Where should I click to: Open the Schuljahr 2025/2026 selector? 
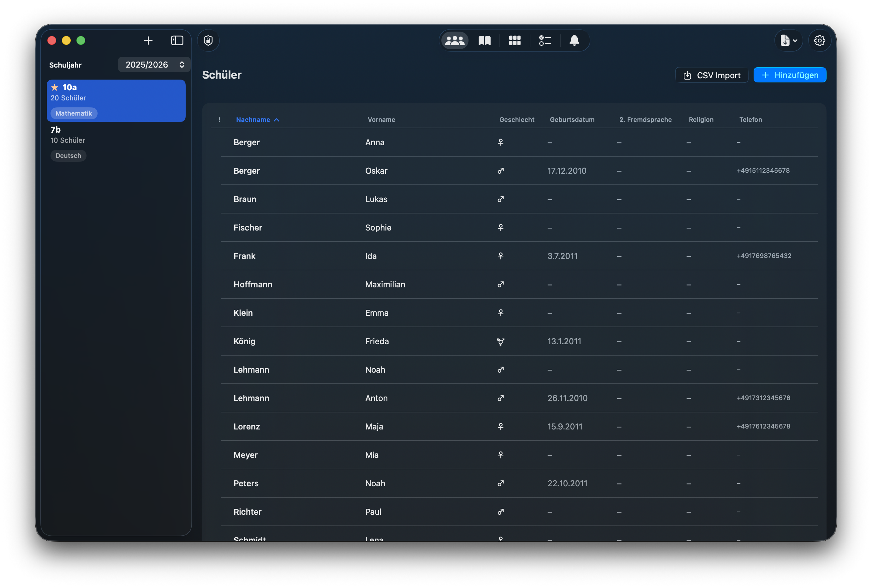tap(154, 64)
